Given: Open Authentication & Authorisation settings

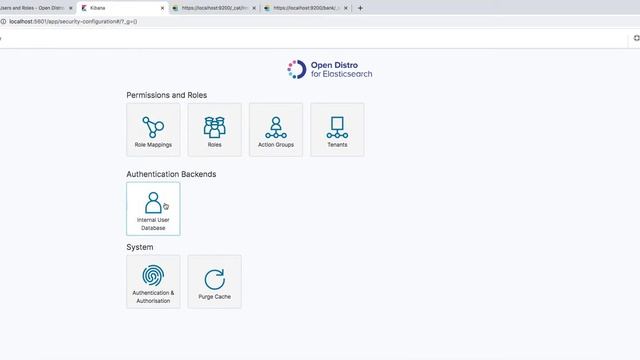Looking at the screenshot, I should pyautogui.click(x=153, y=282).
